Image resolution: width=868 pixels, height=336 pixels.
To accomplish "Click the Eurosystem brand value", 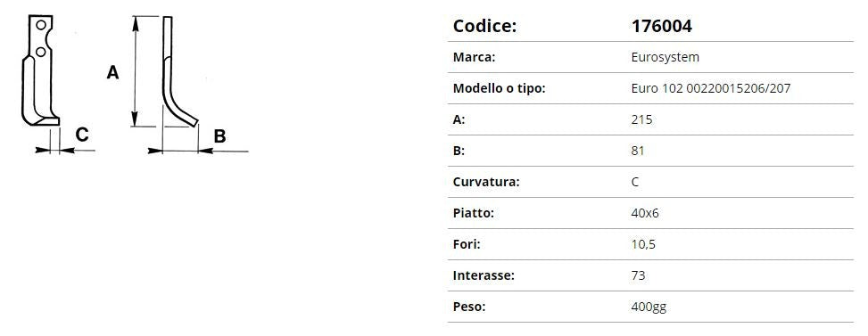I will 665,57.
